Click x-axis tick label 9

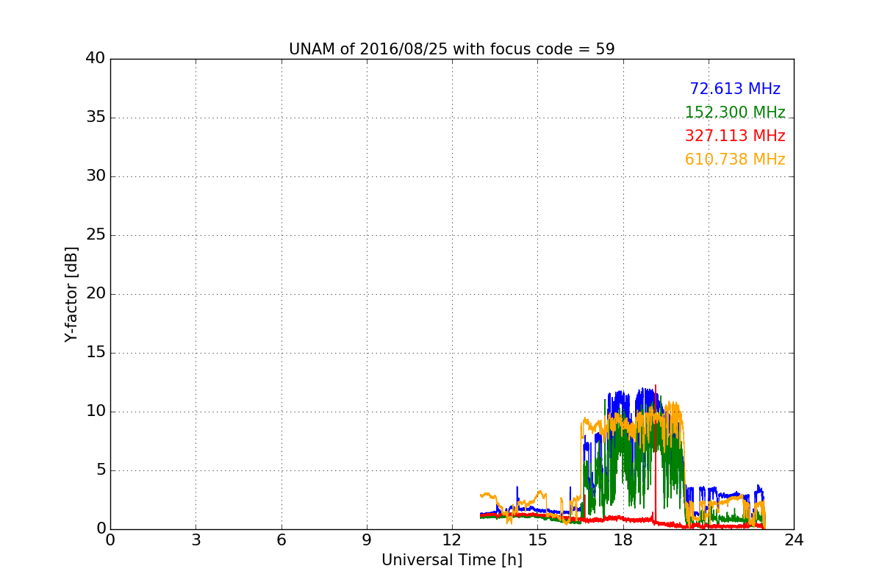(x=367, y=539)
